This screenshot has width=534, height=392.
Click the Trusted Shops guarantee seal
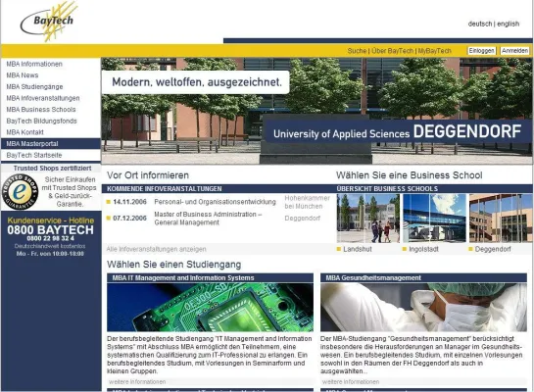[x=20, y=192]
